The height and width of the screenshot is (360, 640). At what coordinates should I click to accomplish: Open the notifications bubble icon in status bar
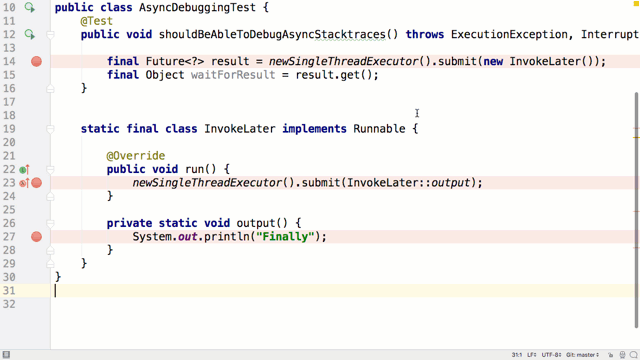[633, 355]
